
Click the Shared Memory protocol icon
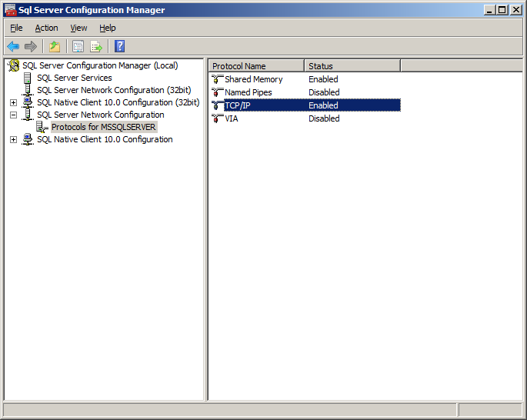coord(218,79)
